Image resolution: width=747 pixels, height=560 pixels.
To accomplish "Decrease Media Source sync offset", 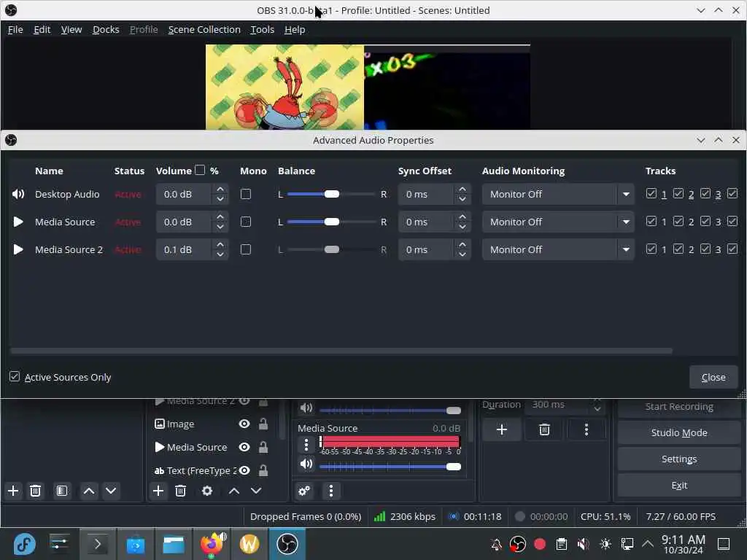I will (462, 227).
